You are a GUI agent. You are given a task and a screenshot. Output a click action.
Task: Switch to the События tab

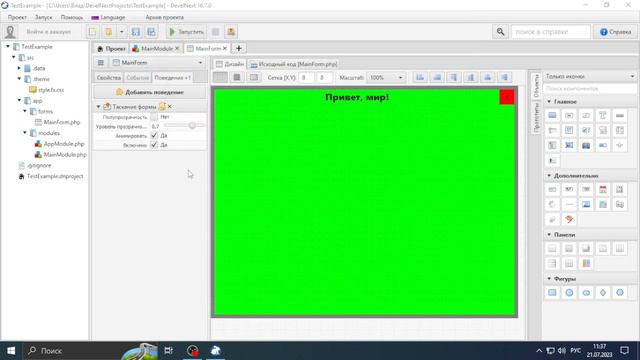point(137,77)
